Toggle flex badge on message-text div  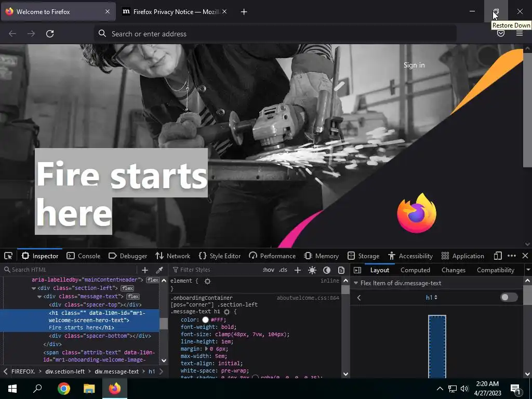133,297
